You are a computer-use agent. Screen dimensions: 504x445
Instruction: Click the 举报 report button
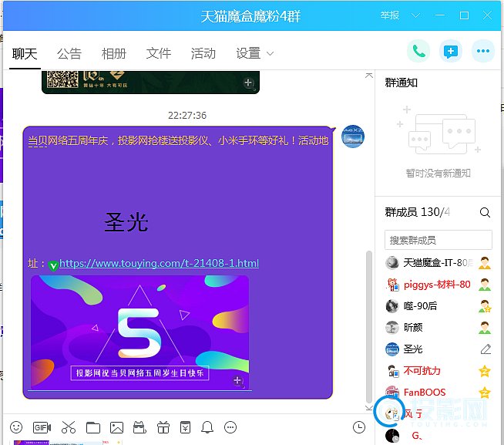(390, 15)
